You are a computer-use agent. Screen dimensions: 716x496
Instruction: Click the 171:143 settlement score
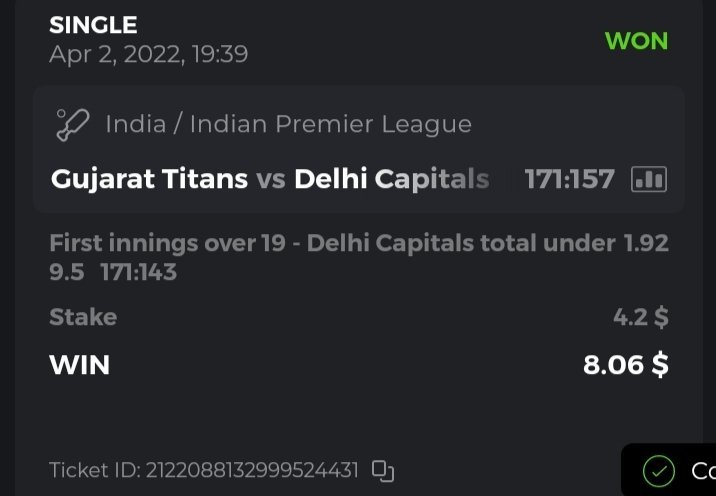click(139, 271)
